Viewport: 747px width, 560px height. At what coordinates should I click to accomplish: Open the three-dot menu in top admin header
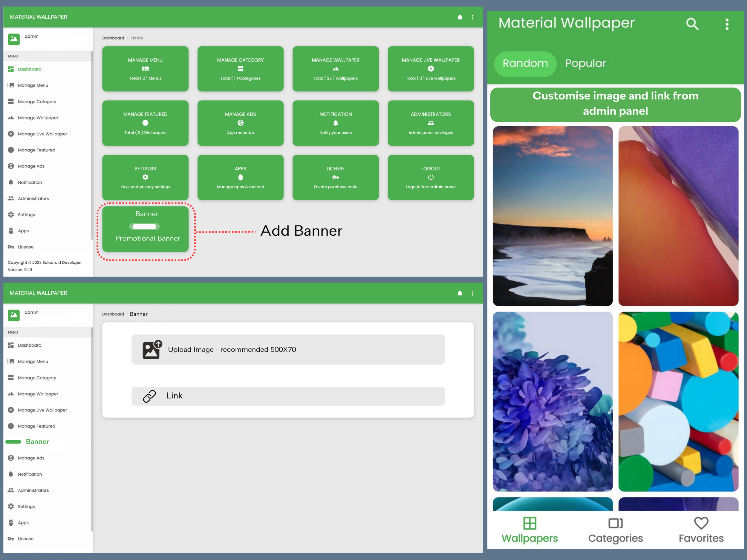click(472, 17)
